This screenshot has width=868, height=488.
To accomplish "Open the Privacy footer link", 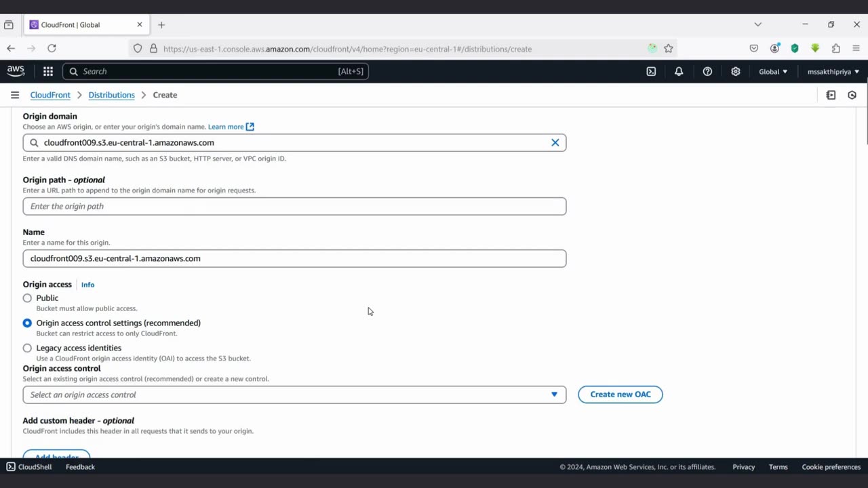I will pyautogui.click(x=743, y=467).
